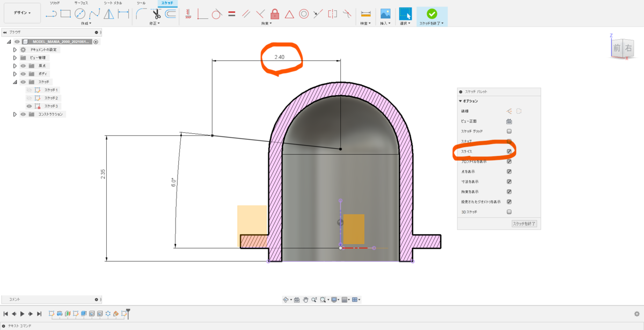
Task: Expand the コンストラクション folder node
Action: coord(15,114)
